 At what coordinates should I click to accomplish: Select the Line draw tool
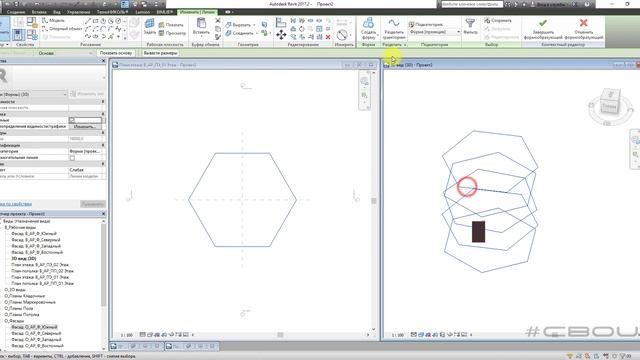click(88, 21)
